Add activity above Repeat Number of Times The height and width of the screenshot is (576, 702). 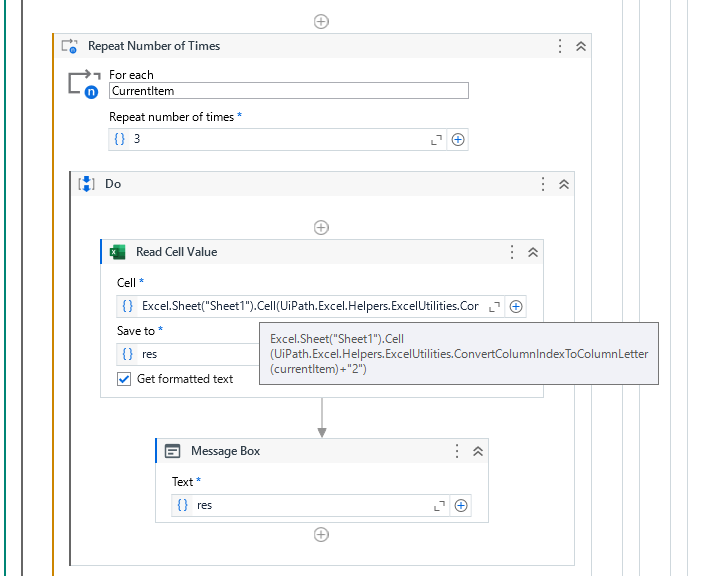coord(321,21)
